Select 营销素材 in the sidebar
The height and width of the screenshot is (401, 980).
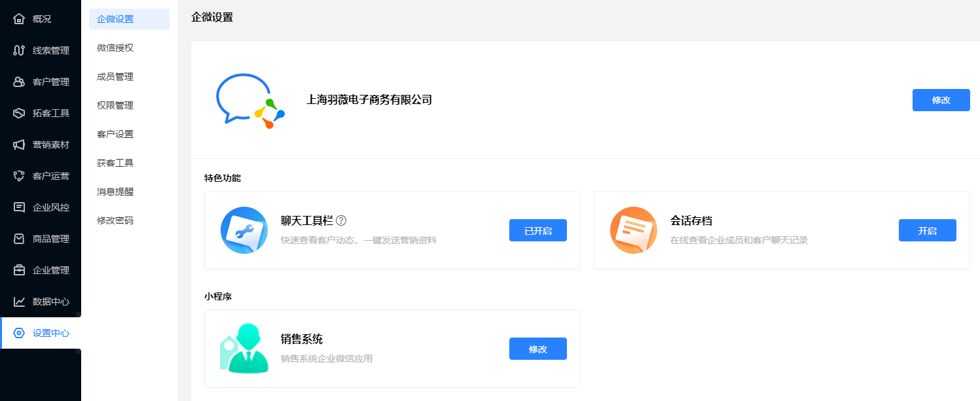[x=41, y=145]
